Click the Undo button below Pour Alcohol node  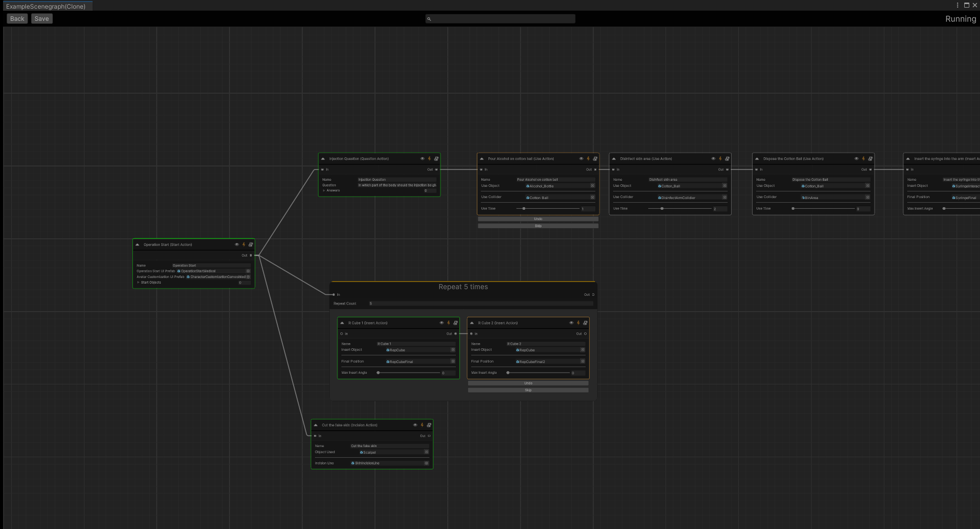click(538, 219)
